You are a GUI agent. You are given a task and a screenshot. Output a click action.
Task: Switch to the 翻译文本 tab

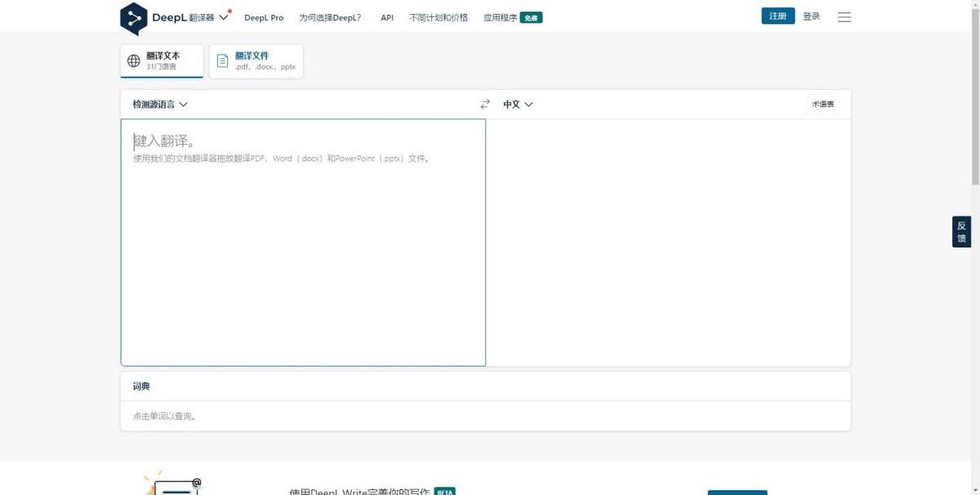pyautogui.click(x=162, y=61)
